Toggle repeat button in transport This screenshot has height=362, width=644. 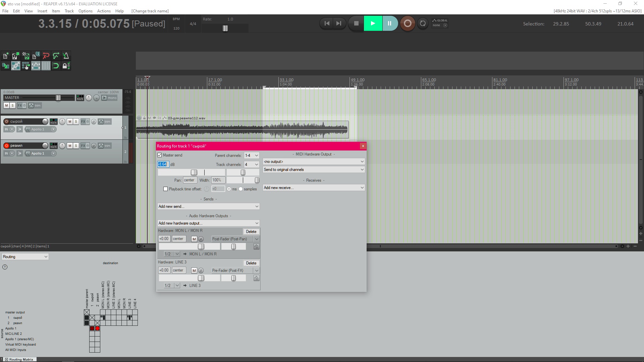423,23
